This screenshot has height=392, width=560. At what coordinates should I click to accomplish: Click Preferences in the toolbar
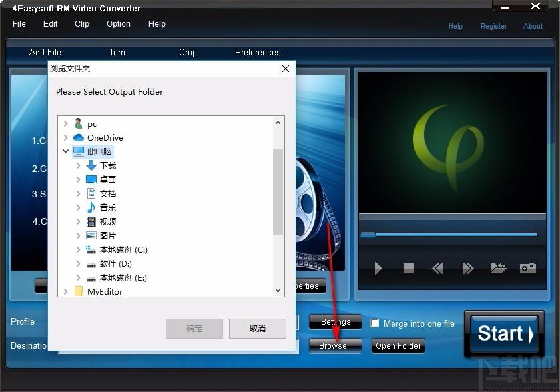click(x=258, y=52)
